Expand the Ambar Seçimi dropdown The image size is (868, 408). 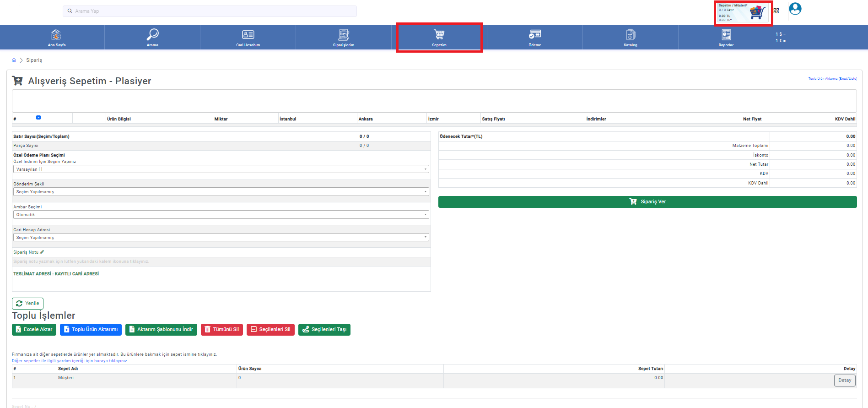tap(221, 215)
